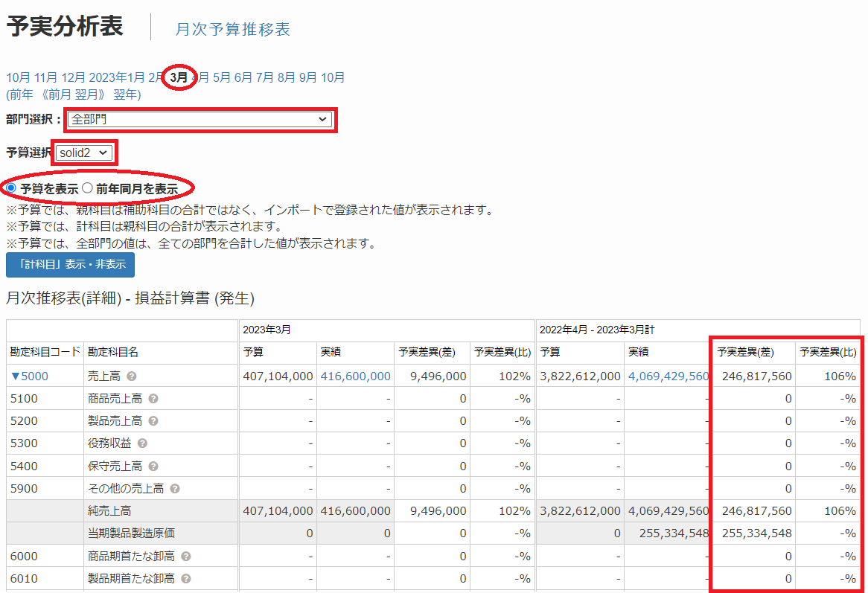This screenshot has height=593, width=868.
Task: Go to first 11月 month link
Action: point(46,77)
